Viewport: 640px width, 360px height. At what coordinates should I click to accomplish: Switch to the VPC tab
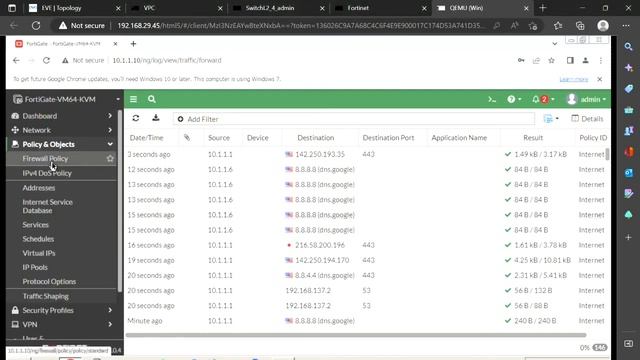pos(176,8)
